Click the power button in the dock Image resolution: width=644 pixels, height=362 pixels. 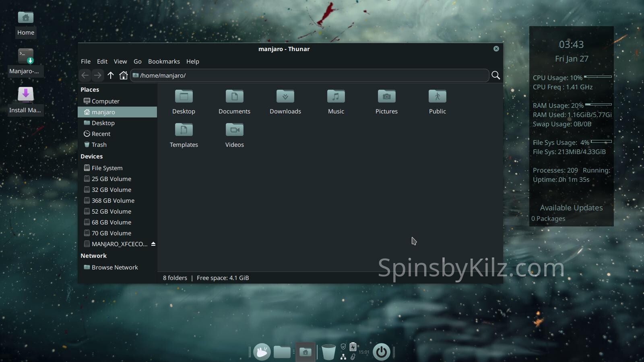coord(381,352)
